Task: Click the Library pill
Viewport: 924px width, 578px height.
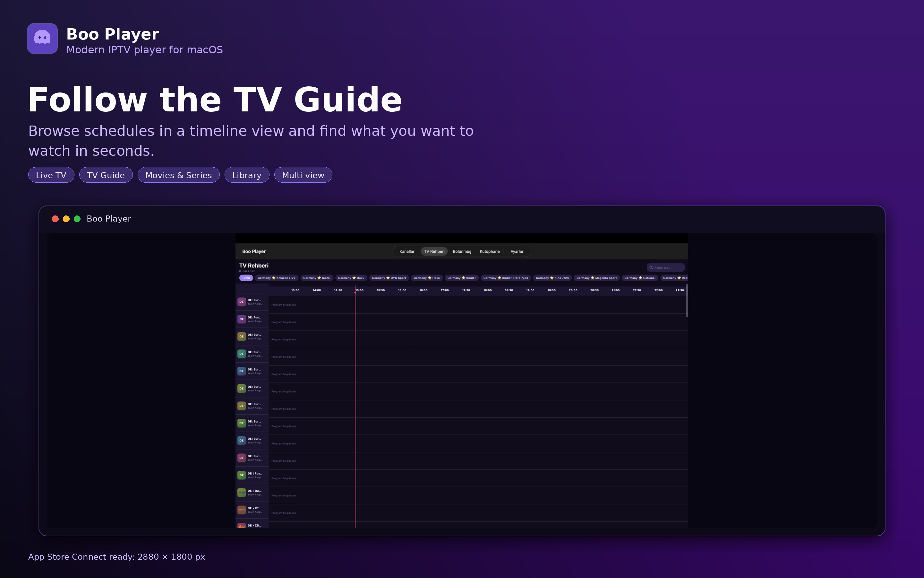Action: [x=247, y=175]
